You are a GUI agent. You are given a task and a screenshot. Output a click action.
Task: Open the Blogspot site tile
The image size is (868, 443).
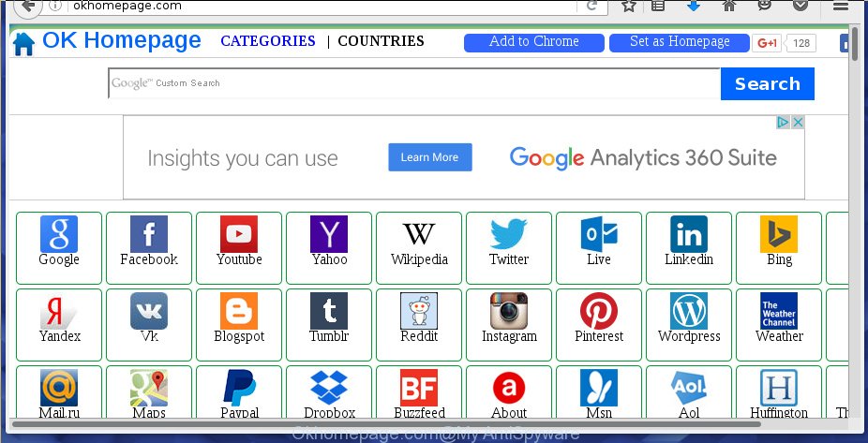[x=239, y=325]
